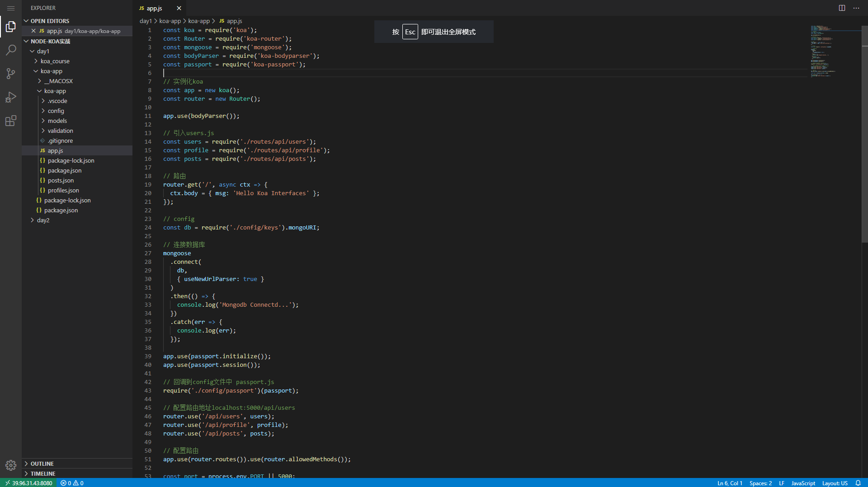Click the Split Editor icon
Viewport: 868px width, 487px height.
[842, 8]
